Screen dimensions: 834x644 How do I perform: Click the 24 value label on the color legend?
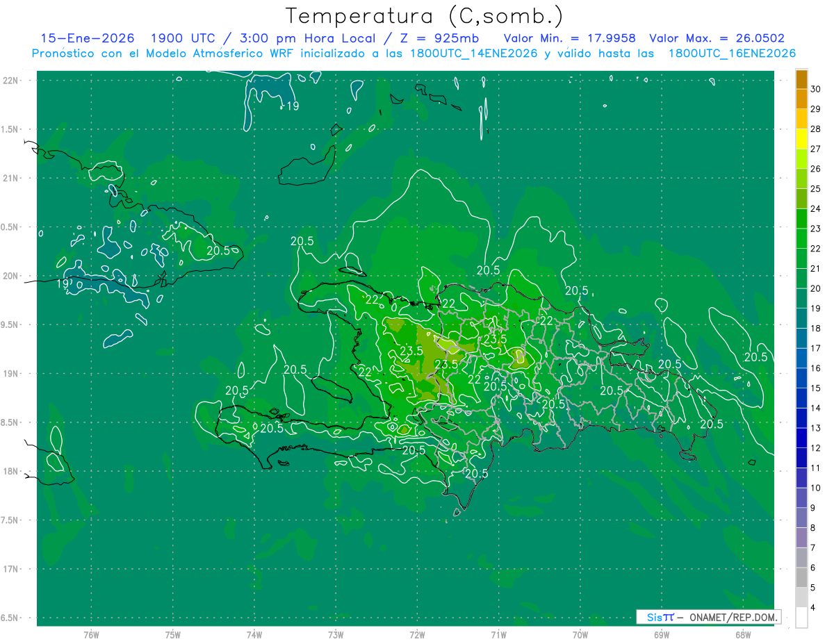816,208
